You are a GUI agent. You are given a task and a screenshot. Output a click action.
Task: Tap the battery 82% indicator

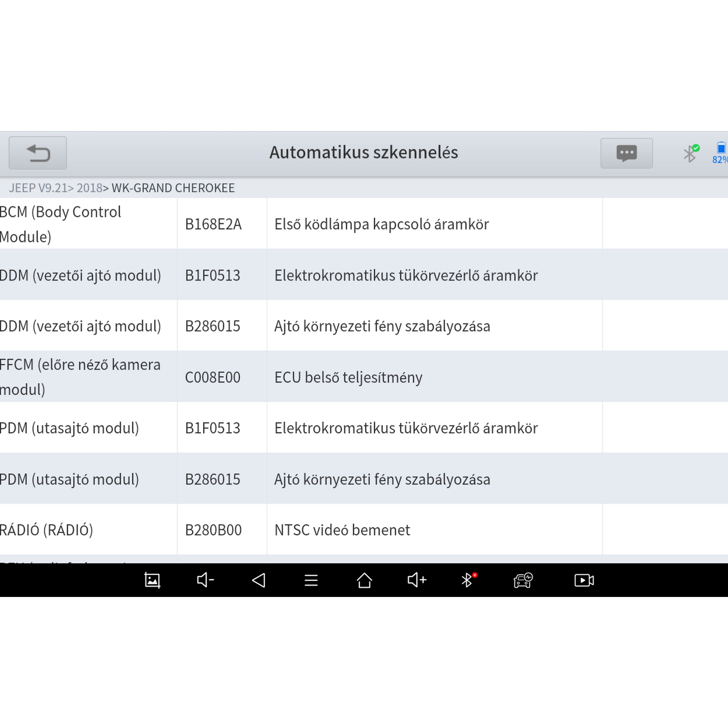720,153
